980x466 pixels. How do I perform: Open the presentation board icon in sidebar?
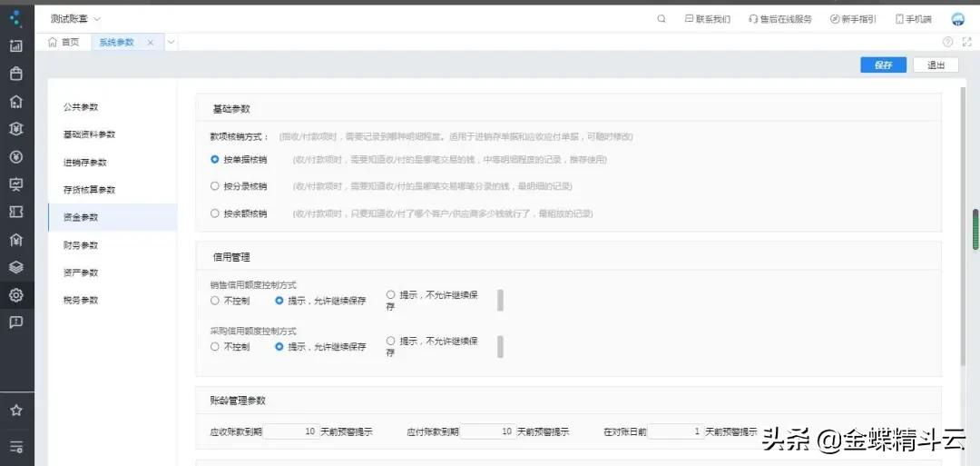pyautogui.click(x=16, y=183)
